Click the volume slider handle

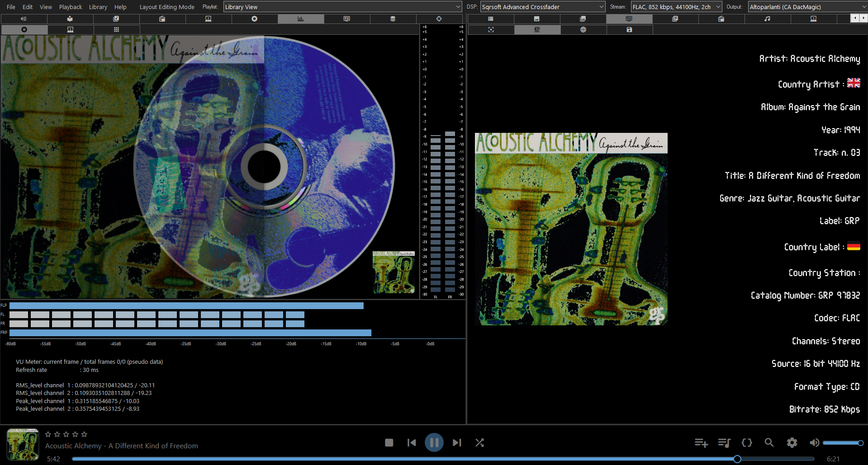click(x=861, y=443)
